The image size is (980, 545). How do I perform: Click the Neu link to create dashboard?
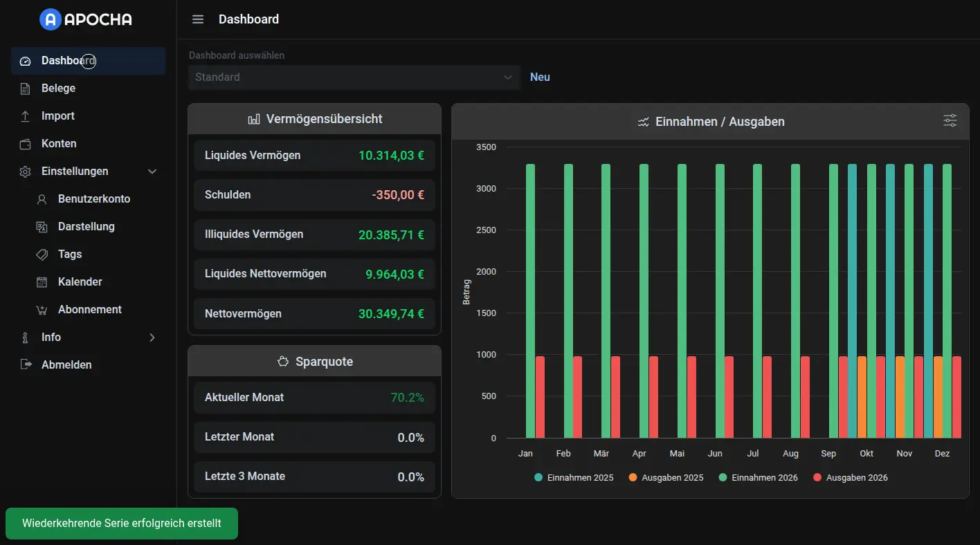[x=540, y=77]
